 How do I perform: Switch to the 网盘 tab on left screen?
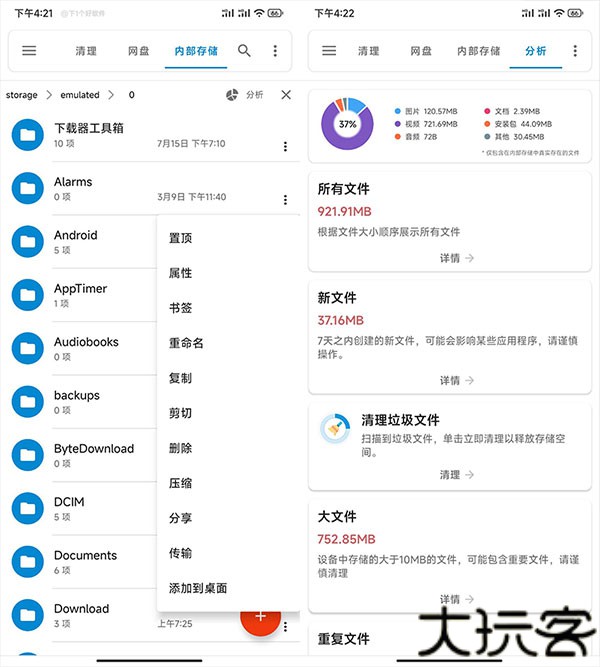(x=139, y=51)
